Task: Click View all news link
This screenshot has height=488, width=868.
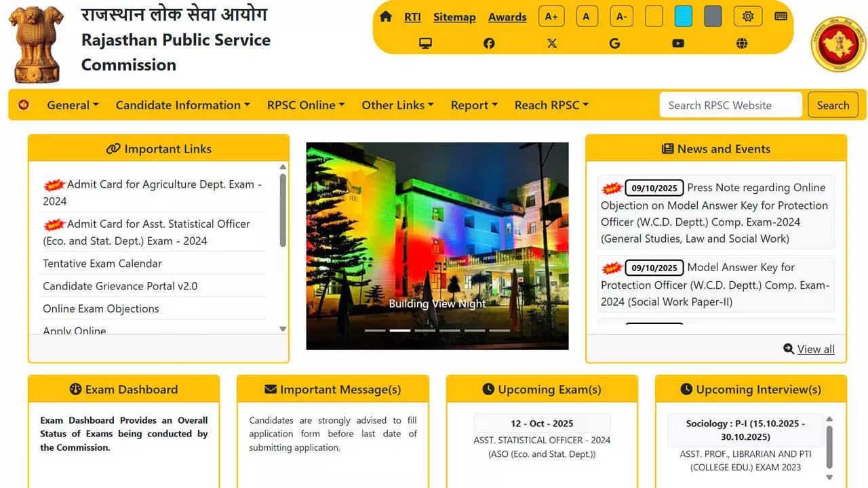Action: (815, 349)
